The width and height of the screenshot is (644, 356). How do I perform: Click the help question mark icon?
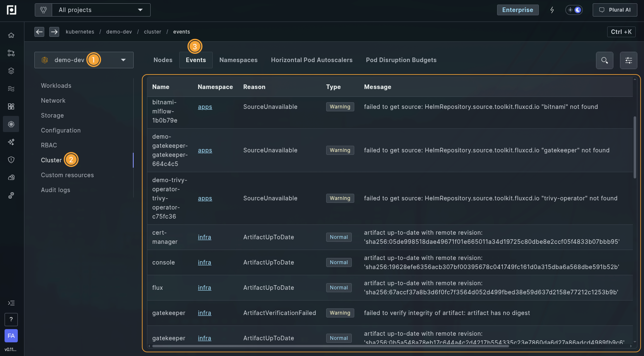pyautogui.click(x=11, y=320)
